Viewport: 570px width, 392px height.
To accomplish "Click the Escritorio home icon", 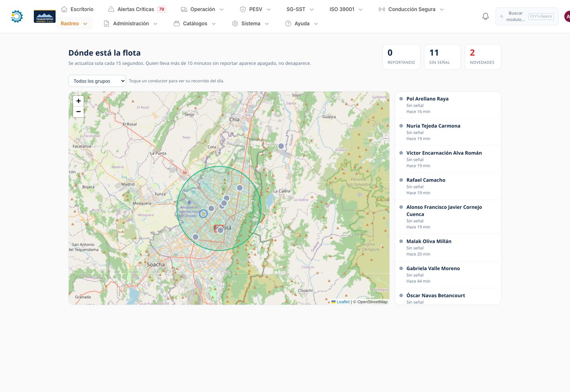I will tap(64, 9).
